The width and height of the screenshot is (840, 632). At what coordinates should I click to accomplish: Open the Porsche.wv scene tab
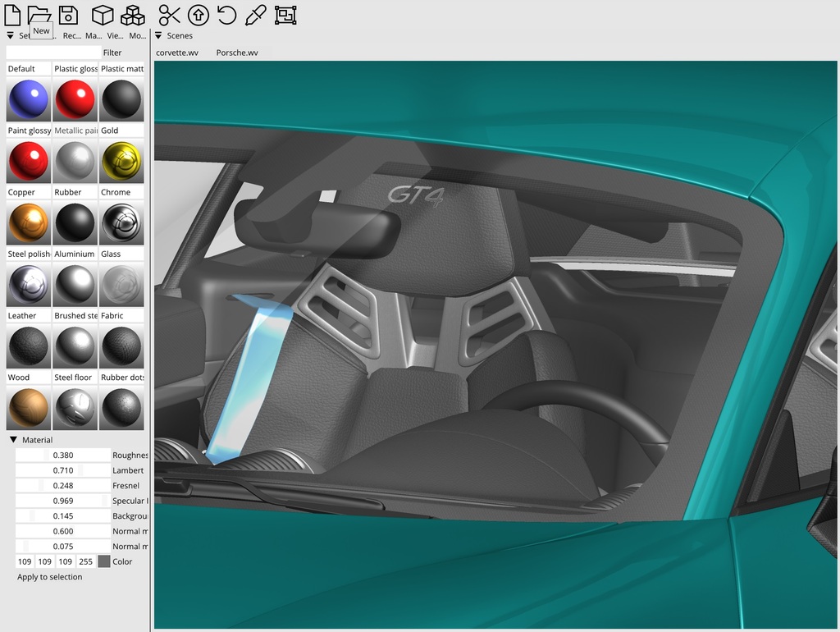237,53
